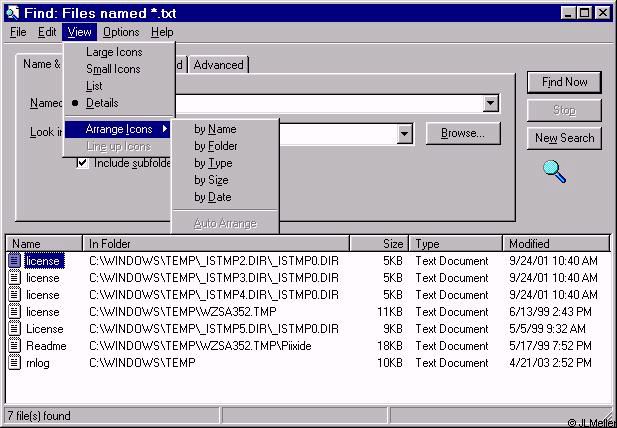Click the capitalized License file icon

coord(15,328)
